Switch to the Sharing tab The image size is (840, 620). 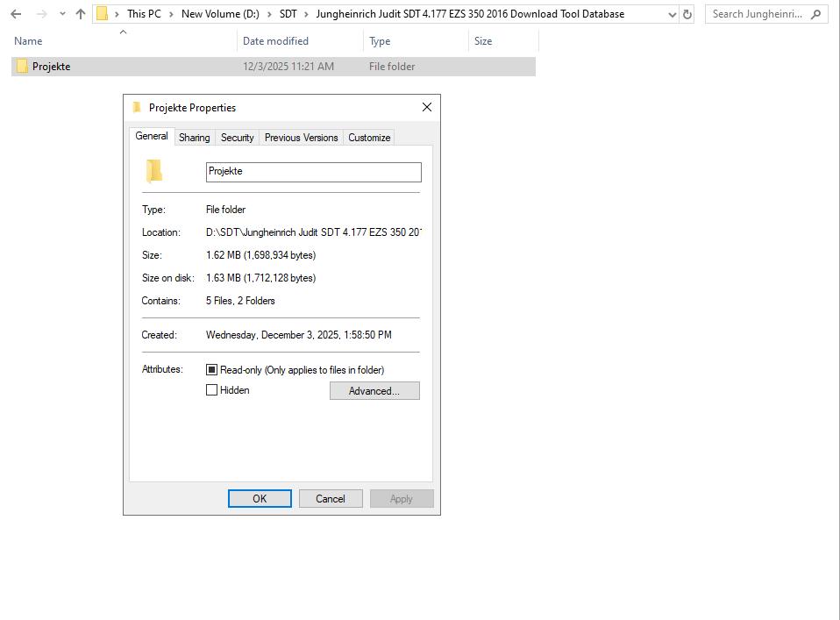coord(195,138)
